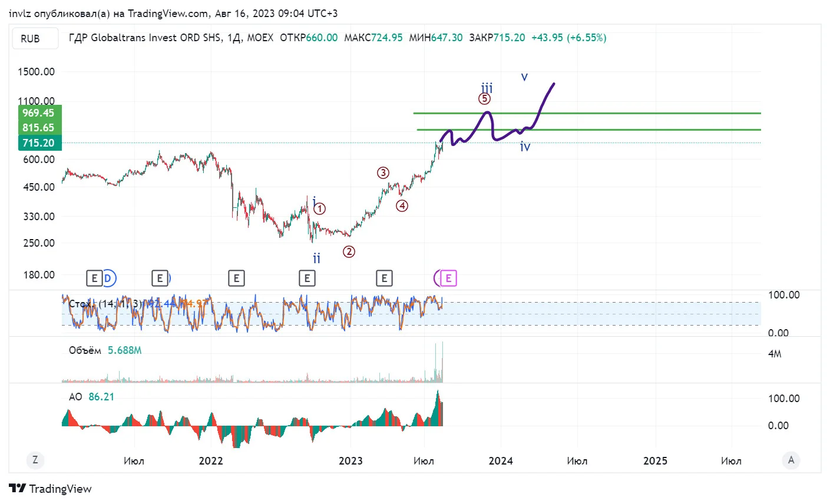Click the +43.95 (+6.55%) change value

pyautogui.click(x=569, y=38)
